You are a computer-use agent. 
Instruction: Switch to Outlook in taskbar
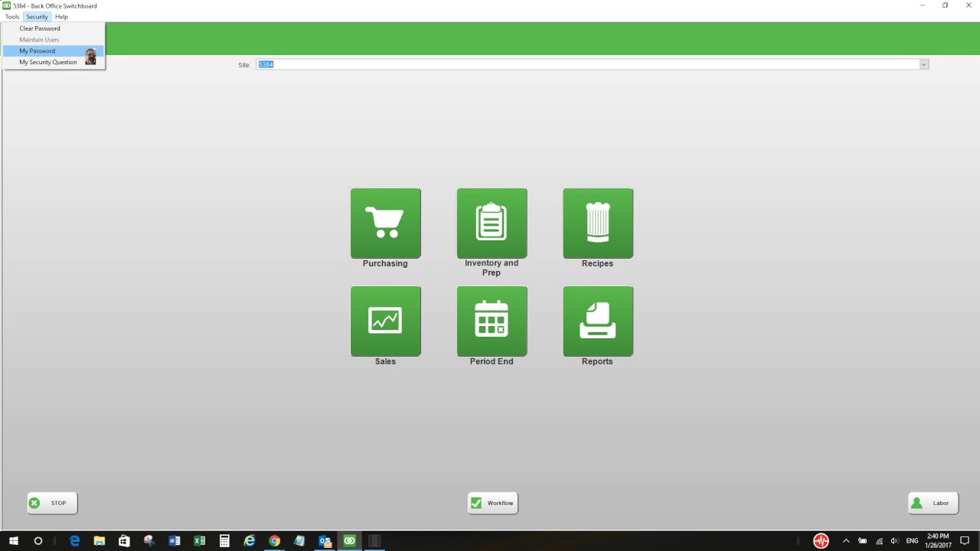(325, 541)
